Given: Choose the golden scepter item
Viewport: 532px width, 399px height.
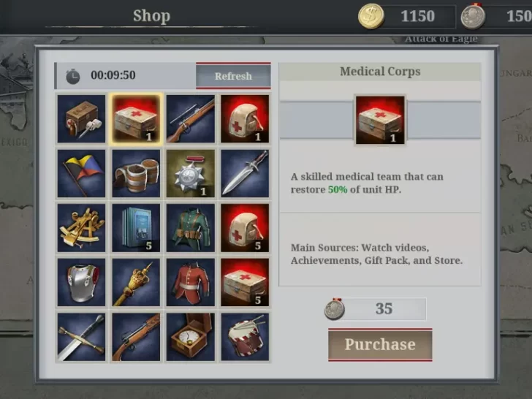Looking at the screenshot, I should coord(136,282).
